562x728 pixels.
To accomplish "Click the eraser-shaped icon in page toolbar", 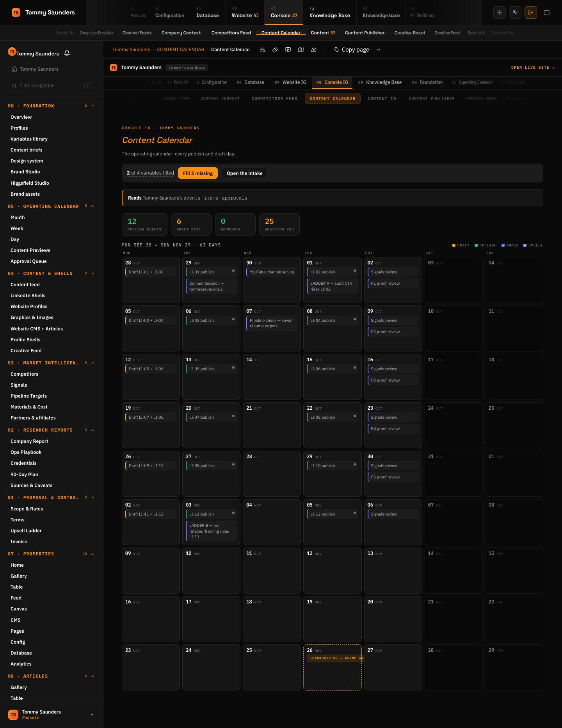I will tap(275, 50).
